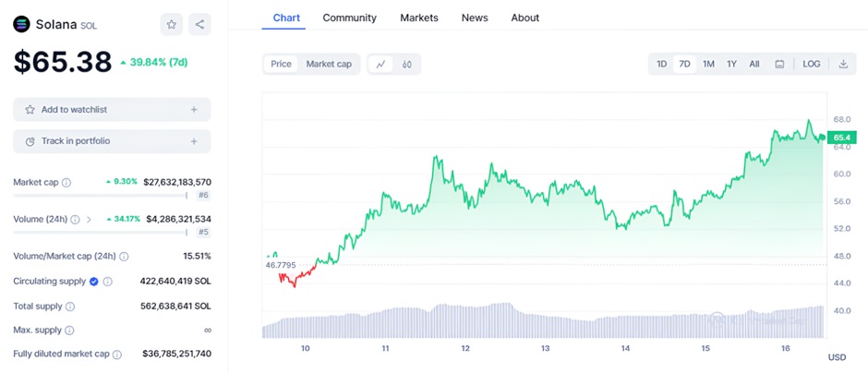Toggle chart to Market cap

tap(329, 64)
